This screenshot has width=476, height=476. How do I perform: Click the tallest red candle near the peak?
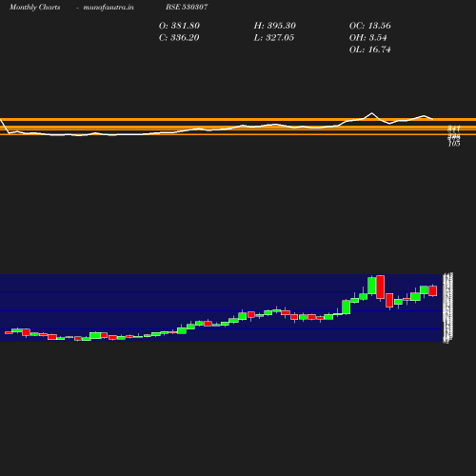[x=381, y=288]
